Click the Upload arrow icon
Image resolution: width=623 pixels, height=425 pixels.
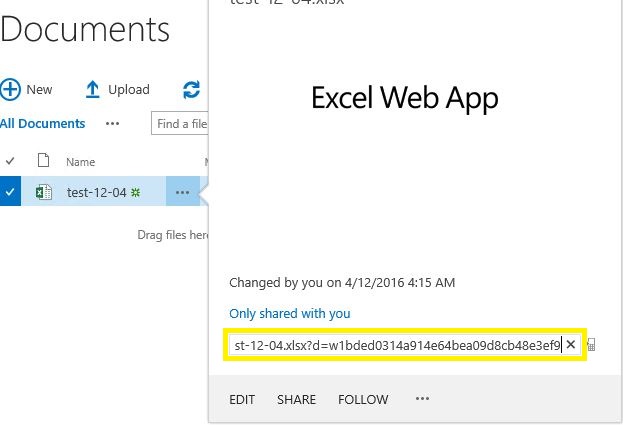point(93,89)
